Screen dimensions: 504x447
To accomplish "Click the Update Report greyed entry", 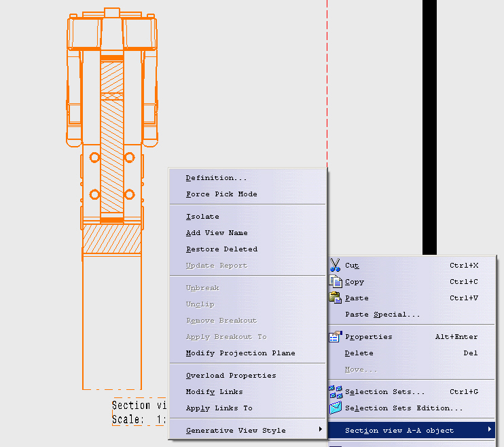I will (217, 266).
